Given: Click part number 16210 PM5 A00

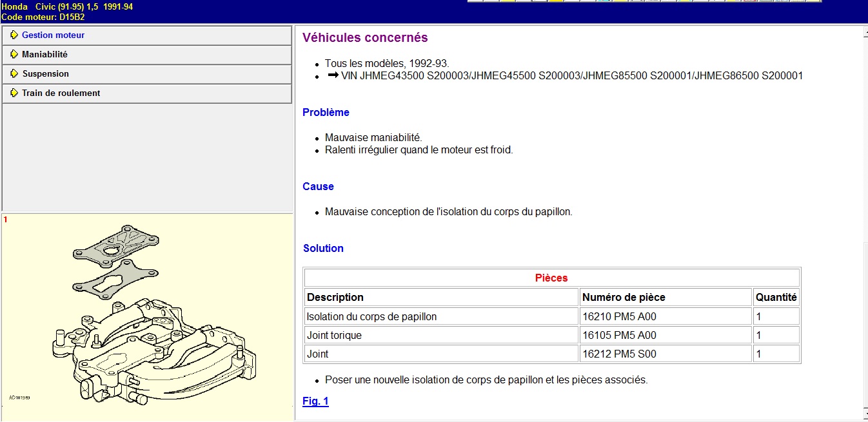Looking at the screenshot, I should click(619, 316).
